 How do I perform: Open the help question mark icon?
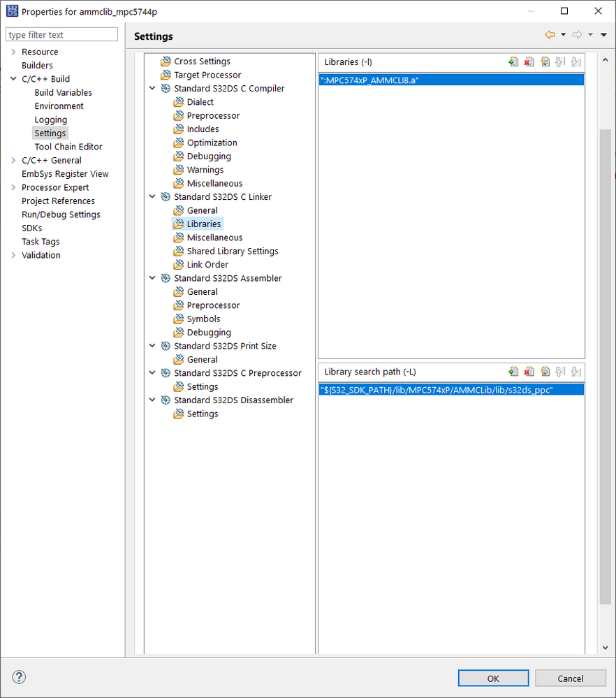click(19, 677)
